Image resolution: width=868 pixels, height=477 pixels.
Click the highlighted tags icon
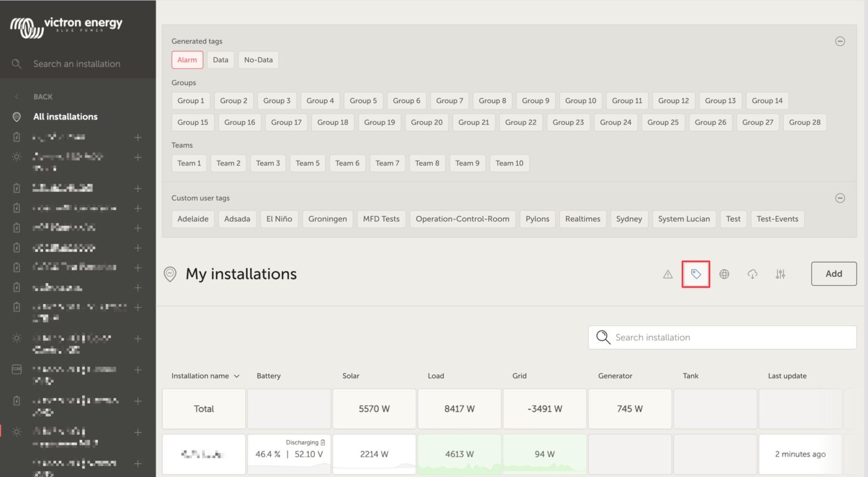point(696,274)
